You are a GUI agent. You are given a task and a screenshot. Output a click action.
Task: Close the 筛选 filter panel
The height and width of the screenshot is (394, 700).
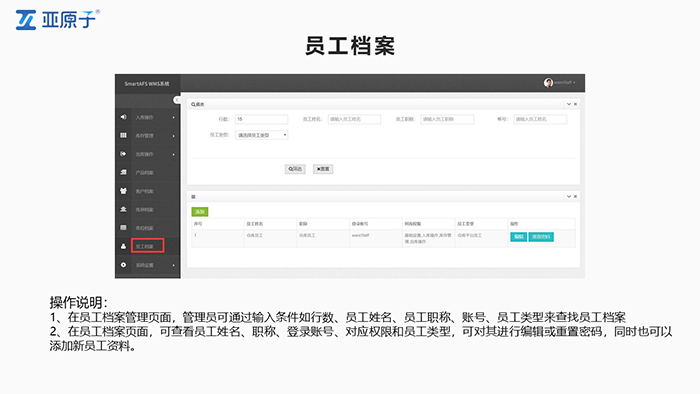tap(575, 104)
